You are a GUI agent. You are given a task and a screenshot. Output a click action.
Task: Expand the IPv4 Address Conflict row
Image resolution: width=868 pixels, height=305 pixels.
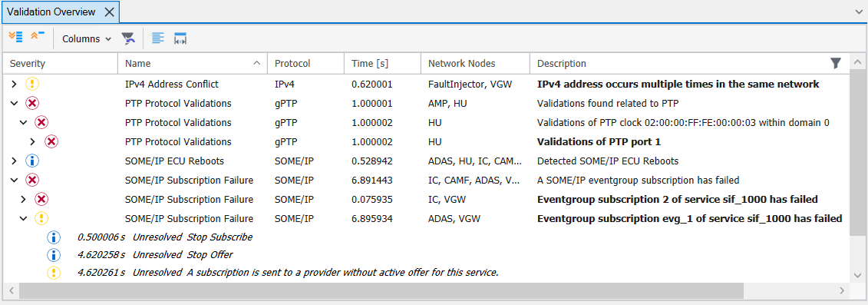point(15,85)
